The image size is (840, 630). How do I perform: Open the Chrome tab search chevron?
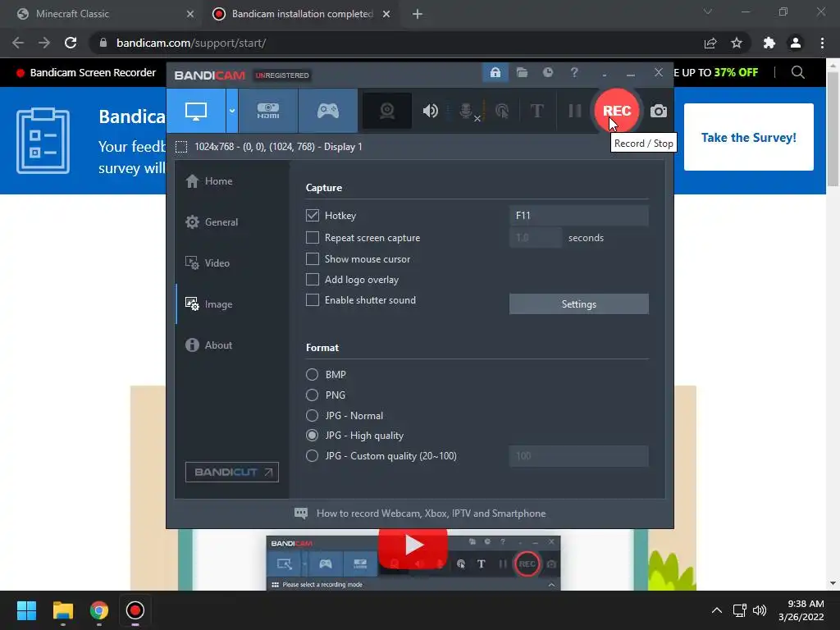tap(708, 11)
